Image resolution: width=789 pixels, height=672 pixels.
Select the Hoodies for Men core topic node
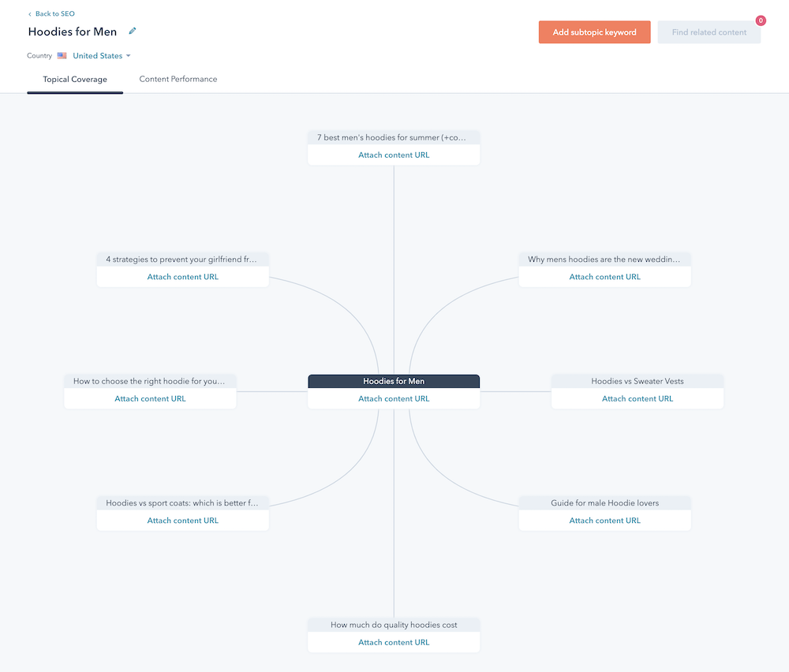(x=393, y=380)
